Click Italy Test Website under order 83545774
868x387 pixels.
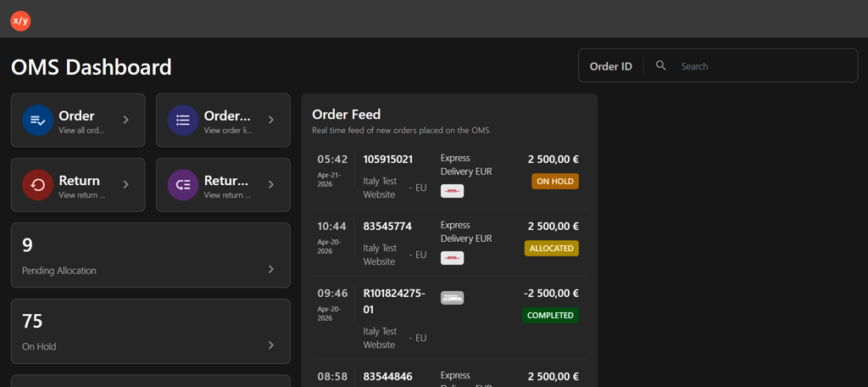[x=381, y=255]
